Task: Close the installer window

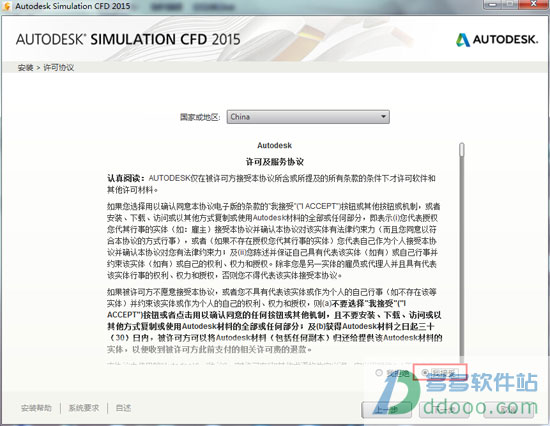Action: pos(534,4)
